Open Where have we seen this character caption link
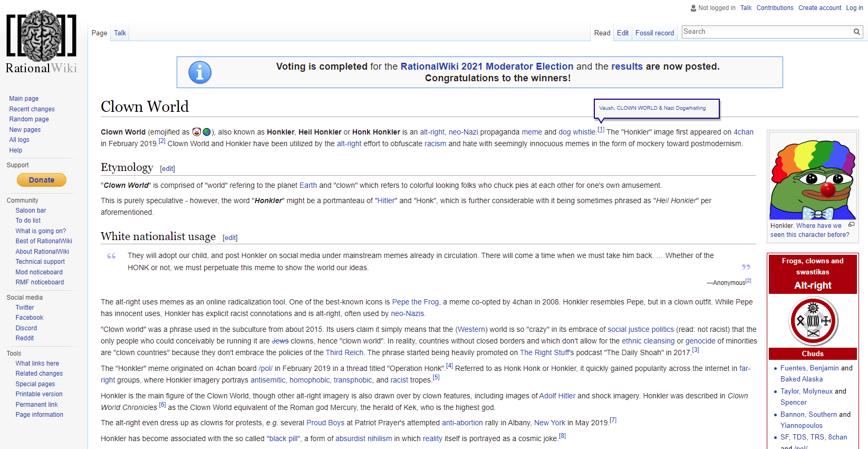The height and width of the screenshot is (449, 868). (x=810, y=230)
